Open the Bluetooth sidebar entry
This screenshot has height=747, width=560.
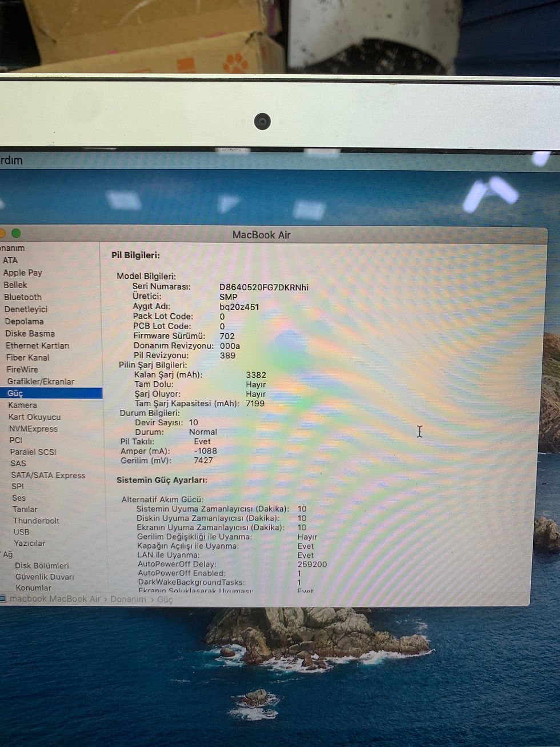[x=23, y=297]
